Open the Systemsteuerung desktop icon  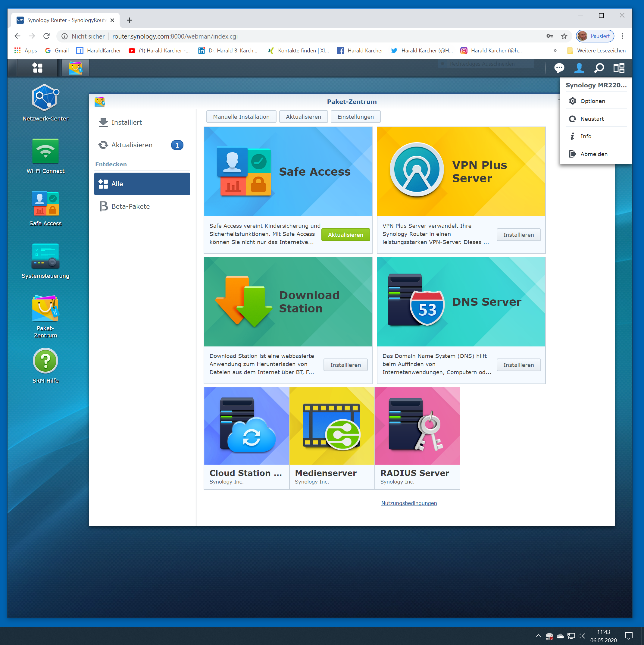45,256
